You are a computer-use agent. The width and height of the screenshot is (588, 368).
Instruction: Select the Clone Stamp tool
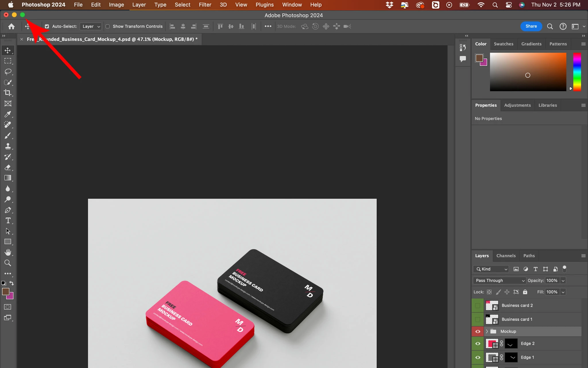(8, 146)
